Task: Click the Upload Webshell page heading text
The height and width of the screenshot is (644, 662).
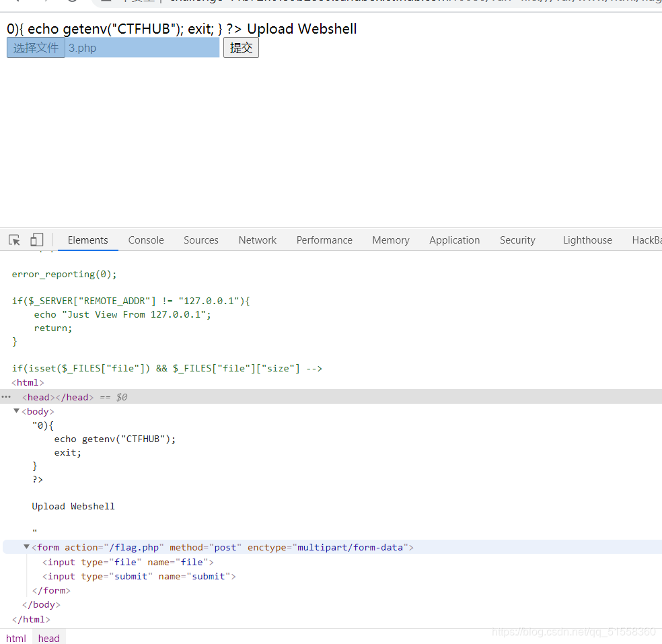Action: (302, 29)
